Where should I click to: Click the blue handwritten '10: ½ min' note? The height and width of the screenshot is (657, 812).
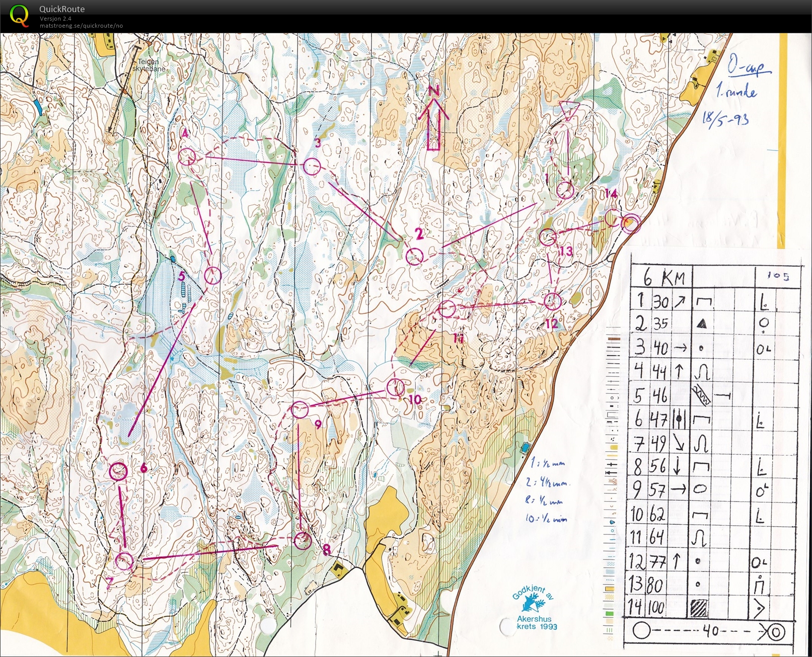[x=546, y=518]
